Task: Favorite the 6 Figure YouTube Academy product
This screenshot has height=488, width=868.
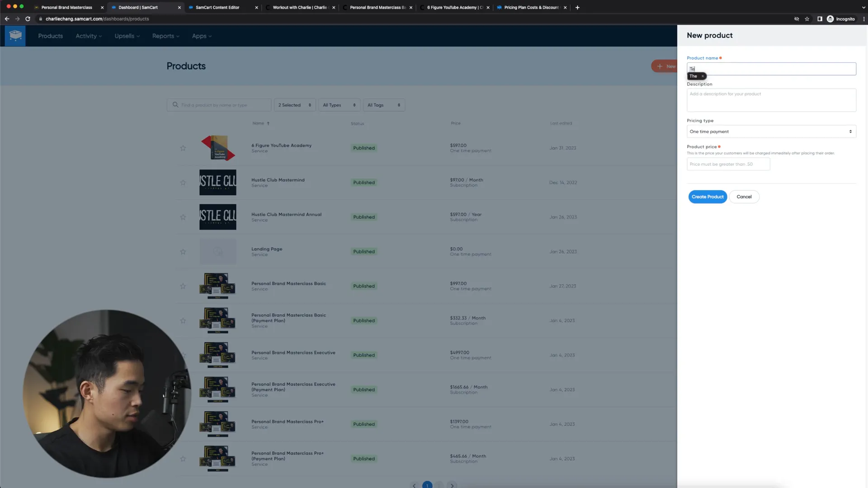Action: (183, 148)
